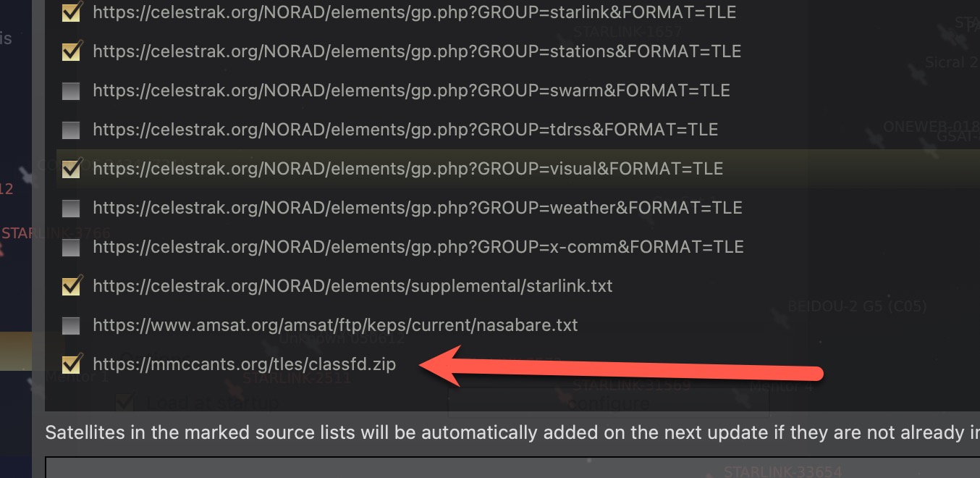Uncheck the mmccants classfd.zip checkbox

pyautogui.click(x=71, y=364)
